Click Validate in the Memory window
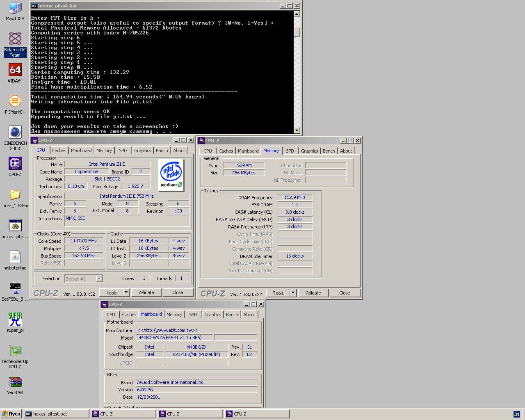This screenshot has height=420, width=525. 313,293
